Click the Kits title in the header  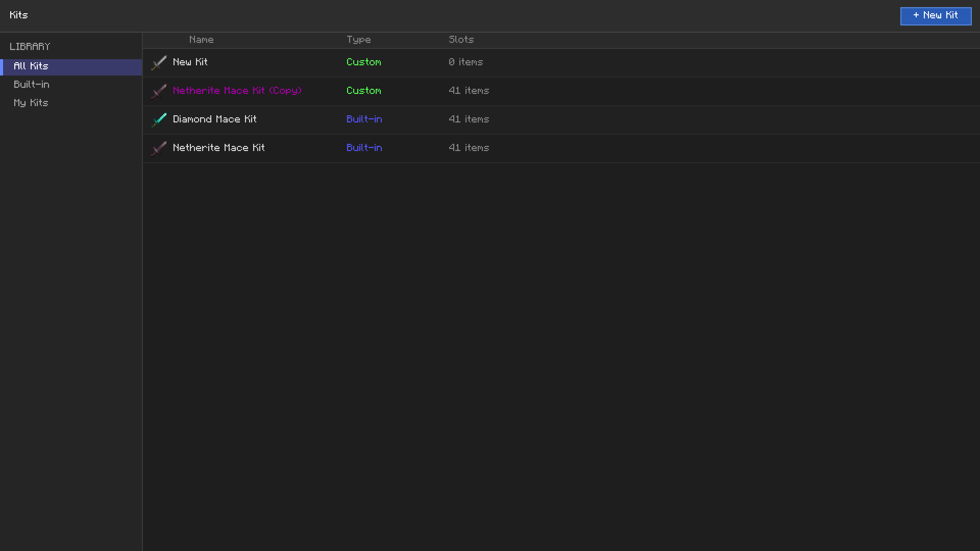tap(19, 15)
